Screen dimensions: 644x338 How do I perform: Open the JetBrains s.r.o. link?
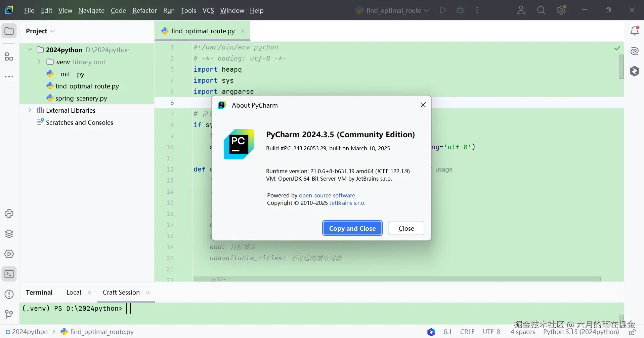347,203
